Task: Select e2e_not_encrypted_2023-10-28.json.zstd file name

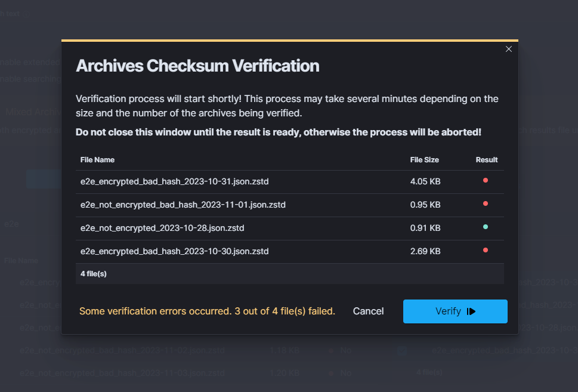Action: point(162,228)
